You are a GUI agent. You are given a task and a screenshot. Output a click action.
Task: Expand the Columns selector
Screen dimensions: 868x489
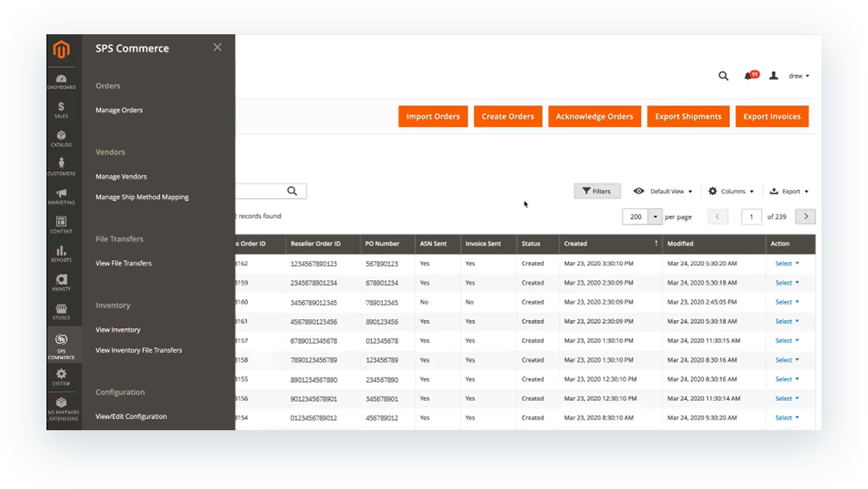pyautogui.click(x=730, y=190)
